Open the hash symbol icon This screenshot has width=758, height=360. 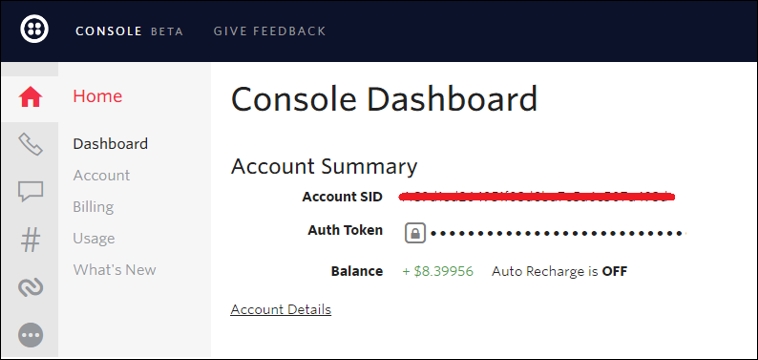[30, 240]
